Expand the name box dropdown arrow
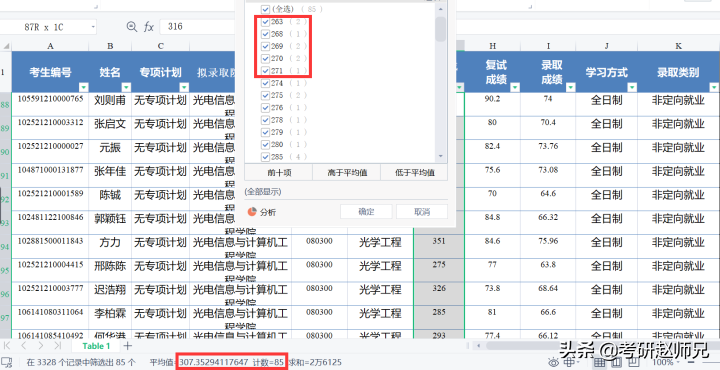This screenshot has height=370, width=720. pos(93,27)
